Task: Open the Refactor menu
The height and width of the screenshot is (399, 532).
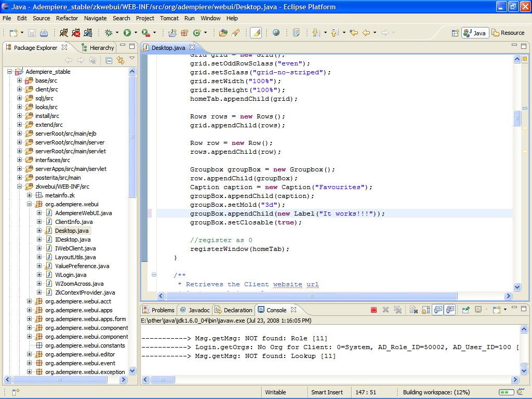Action: tap(67, 18)
